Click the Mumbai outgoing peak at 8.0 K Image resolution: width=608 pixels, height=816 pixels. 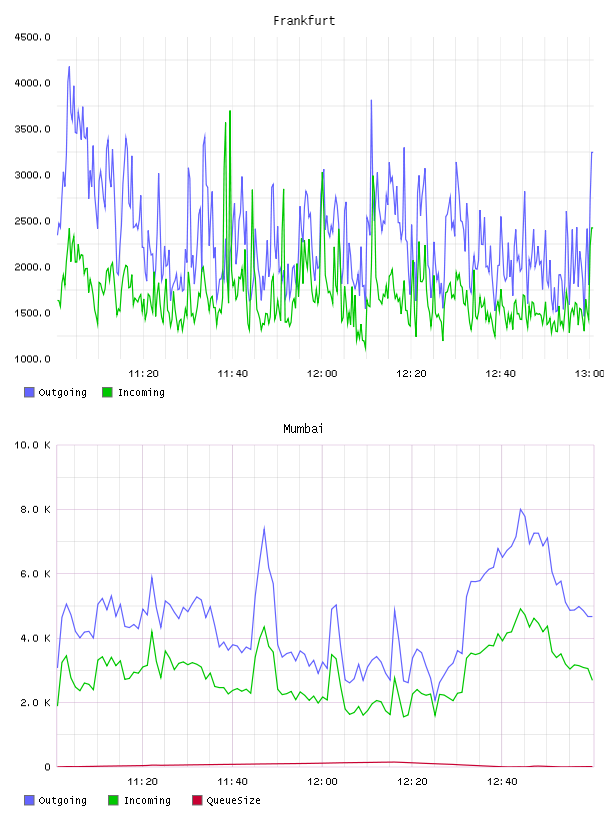point(521,510)
